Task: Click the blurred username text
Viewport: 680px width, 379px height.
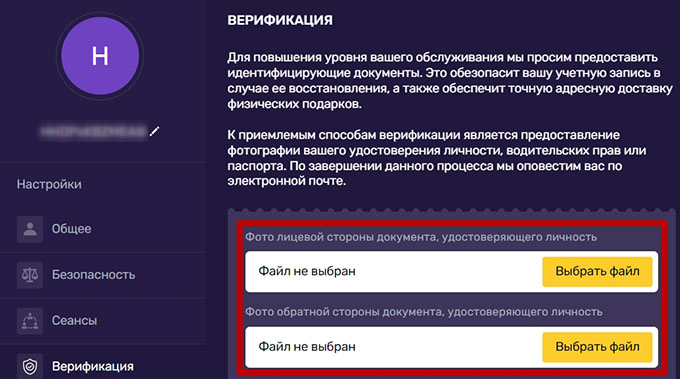Action: tap(94, 131)
